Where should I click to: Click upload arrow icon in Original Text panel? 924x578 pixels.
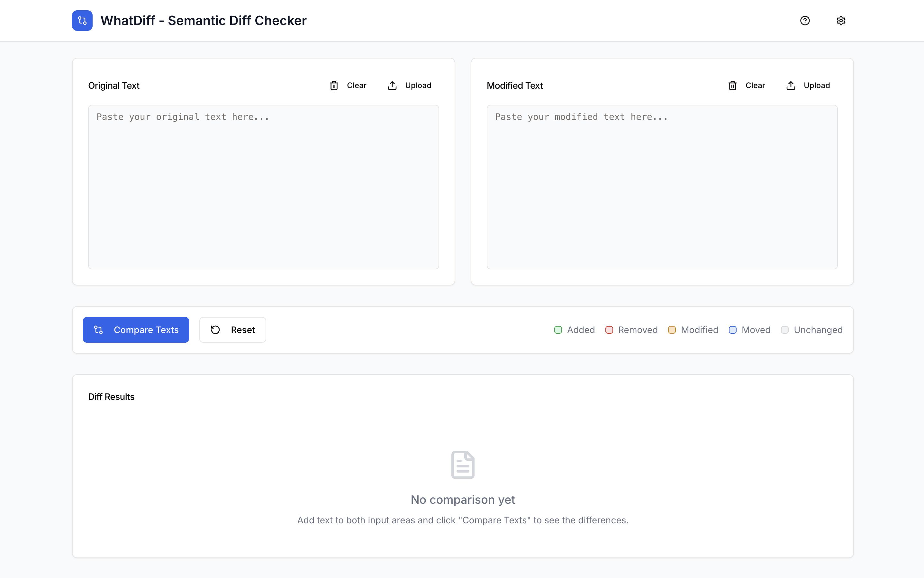point(392,85)
